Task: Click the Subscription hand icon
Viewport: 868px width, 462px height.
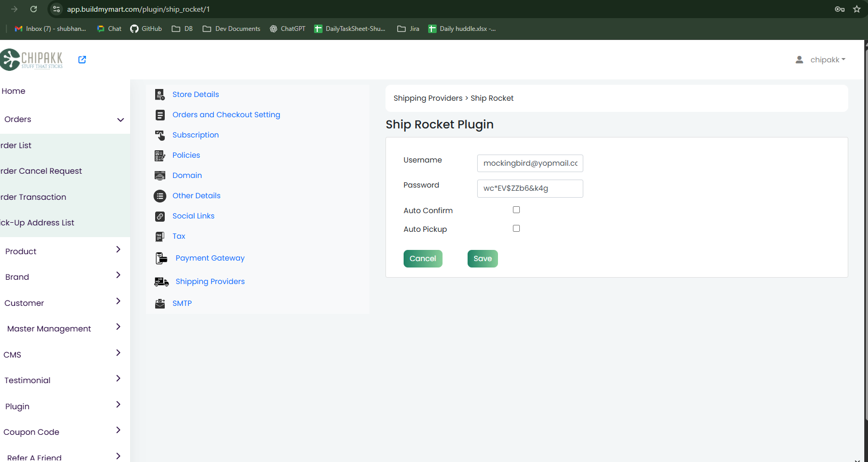Action: click(159, 135)
